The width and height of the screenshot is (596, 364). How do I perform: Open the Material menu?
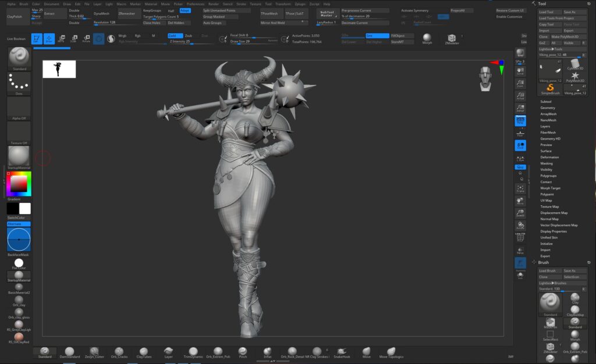151,4
